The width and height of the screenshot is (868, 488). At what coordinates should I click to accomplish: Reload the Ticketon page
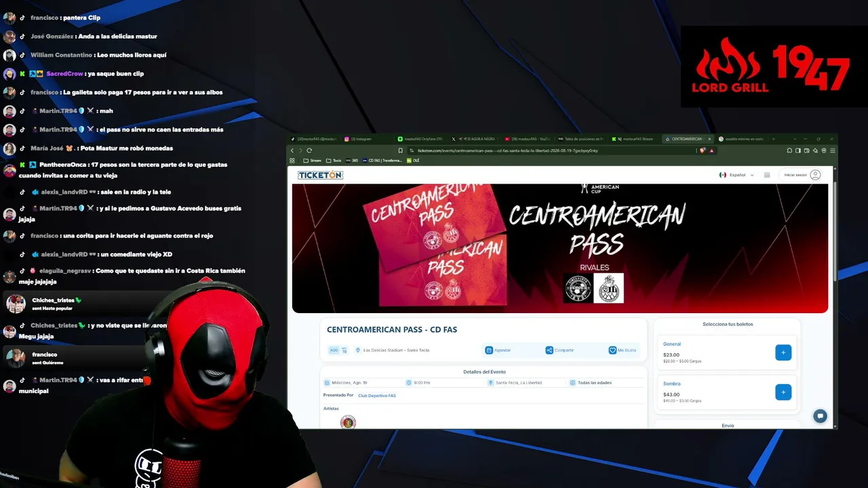(x=309, y=150)
